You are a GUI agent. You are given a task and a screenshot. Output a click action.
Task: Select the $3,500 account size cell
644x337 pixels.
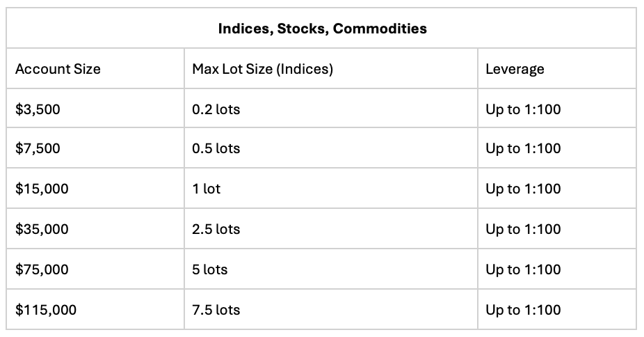pos(95,108)
